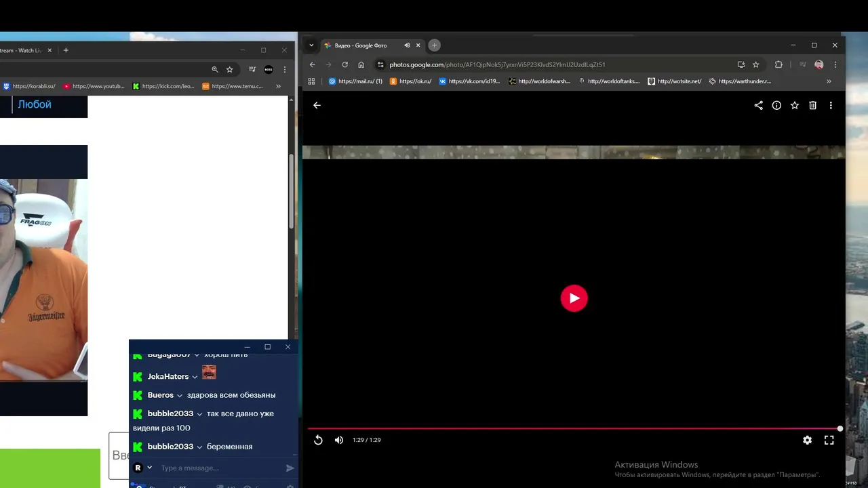Open the worldofwarsh... bookmark
This screenshot has width=868, height=488.
540,81
